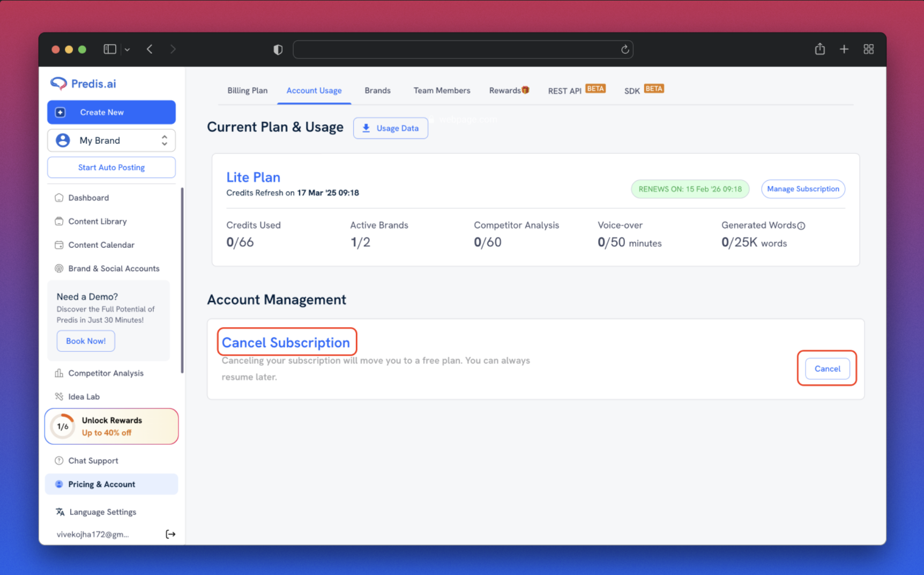Click the vivekojha172@gm... account email
This screenshot has height=575, width=924.
(93, 534)
